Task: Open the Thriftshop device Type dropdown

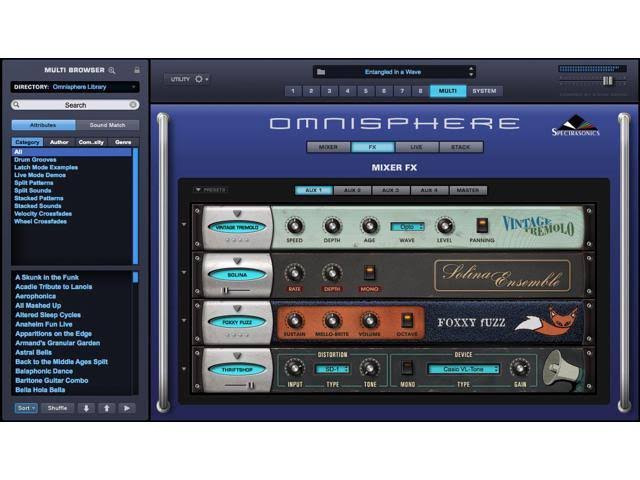Action: tap(464, 369)
